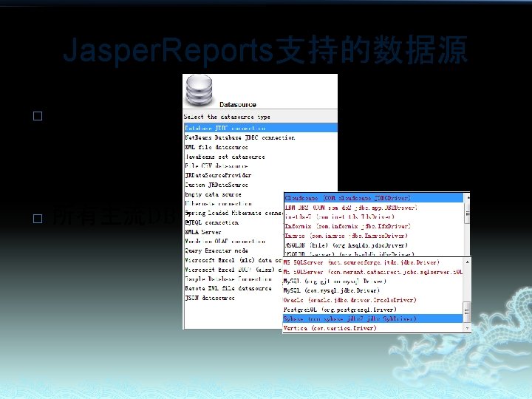Select Sybase SybDriver entry
Viewport: 532px width, 399px height.
coord(373,318)
